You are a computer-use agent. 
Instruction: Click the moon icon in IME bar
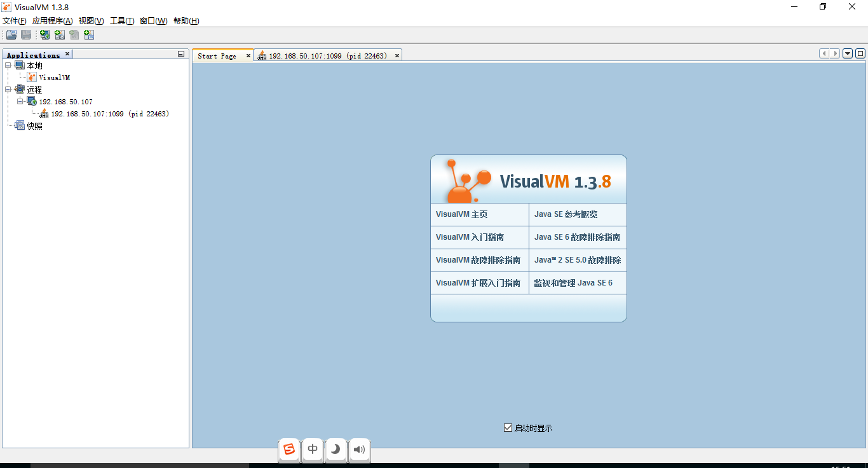[336, 450]
